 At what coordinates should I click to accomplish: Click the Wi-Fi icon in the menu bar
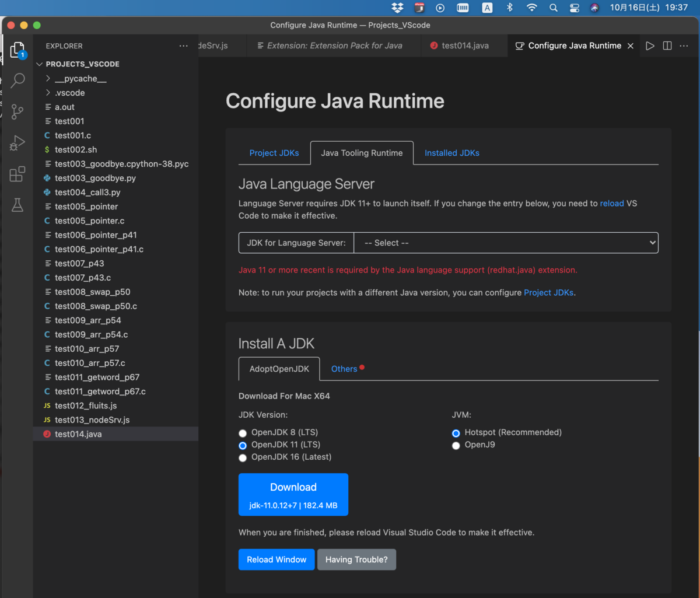pos(532,8)
